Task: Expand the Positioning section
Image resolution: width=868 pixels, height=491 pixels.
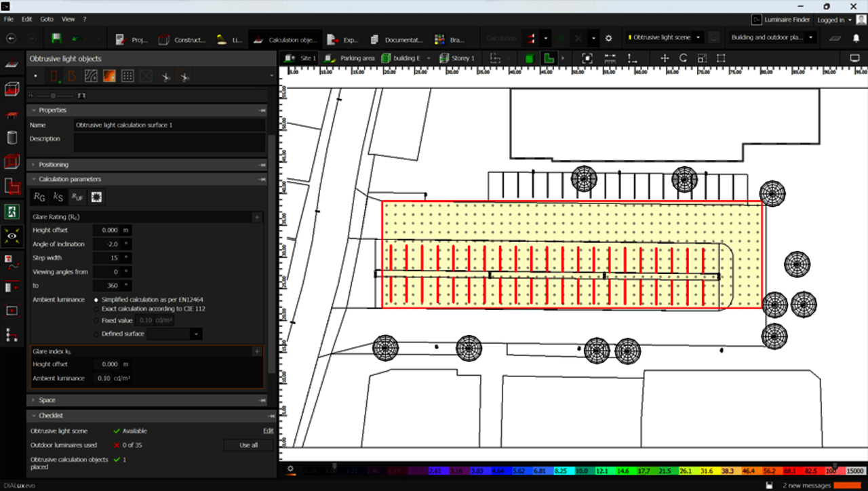Action: 54,165
